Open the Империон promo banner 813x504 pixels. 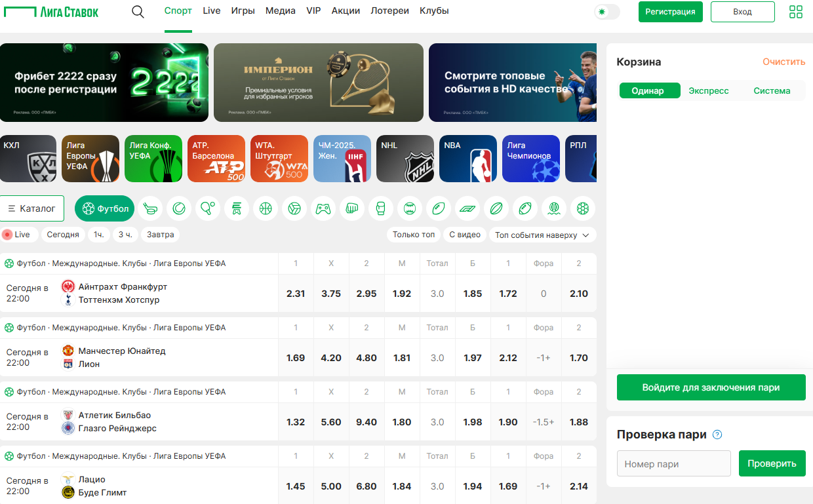tap(319, 83)
